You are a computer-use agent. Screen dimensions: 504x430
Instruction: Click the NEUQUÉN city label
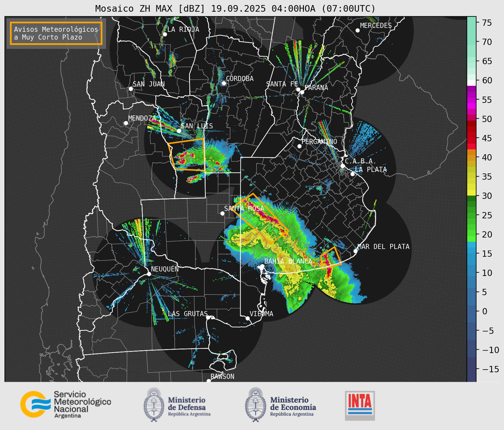coord(165,269)
